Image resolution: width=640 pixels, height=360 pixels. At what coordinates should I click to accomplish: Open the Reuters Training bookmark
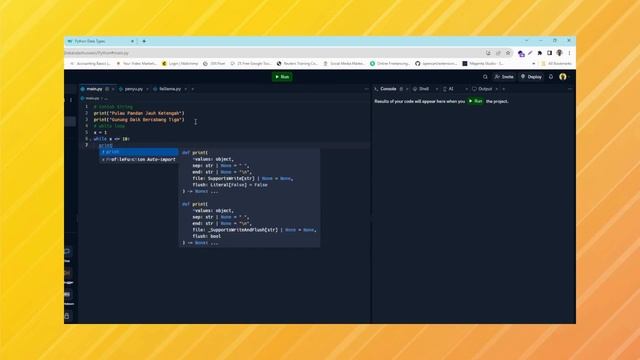pos(297,64)
